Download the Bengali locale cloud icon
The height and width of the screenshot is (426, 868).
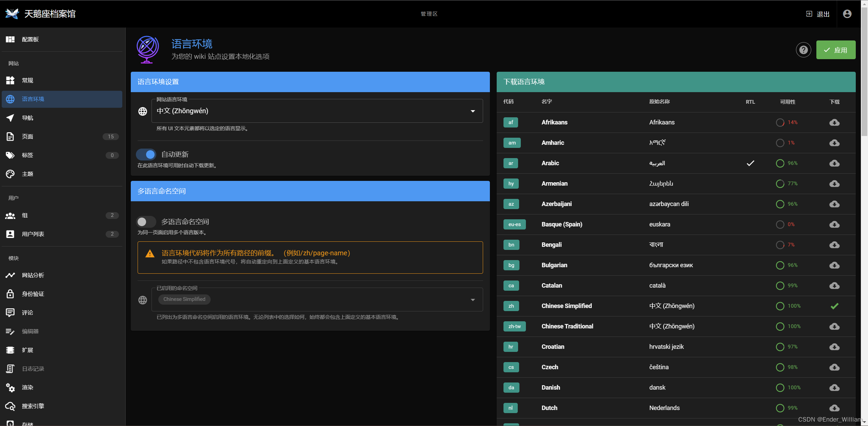tap(834, 245)
